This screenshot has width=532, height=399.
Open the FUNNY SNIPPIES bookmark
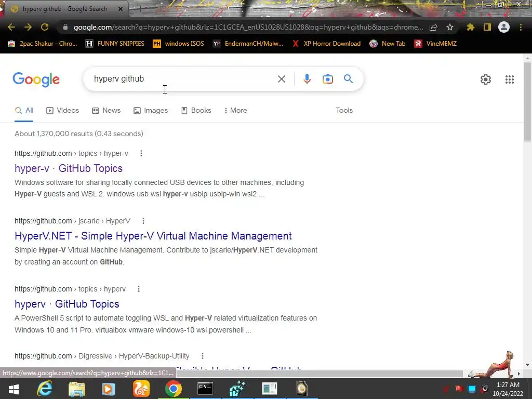coord(115,44)
